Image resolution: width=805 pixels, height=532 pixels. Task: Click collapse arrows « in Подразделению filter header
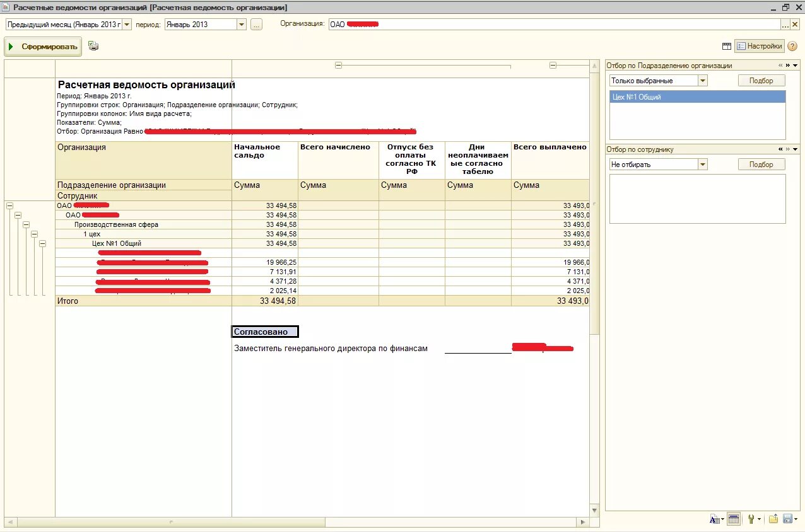[780, 66]
